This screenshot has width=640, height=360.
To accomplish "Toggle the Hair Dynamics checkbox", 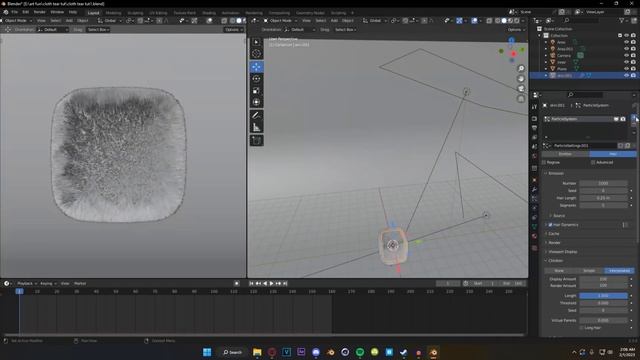I will [550, 225].
